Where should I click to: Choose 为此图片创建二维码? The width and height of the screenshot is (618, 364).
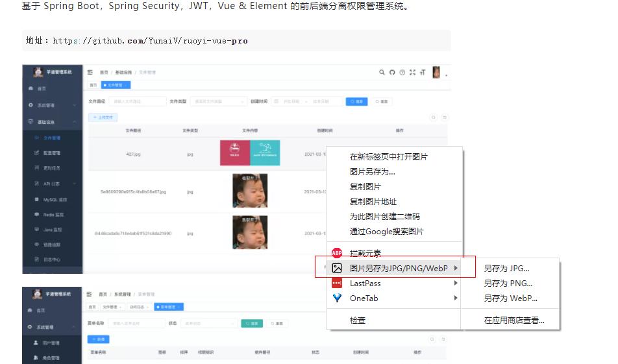click(x=385, y=217)
